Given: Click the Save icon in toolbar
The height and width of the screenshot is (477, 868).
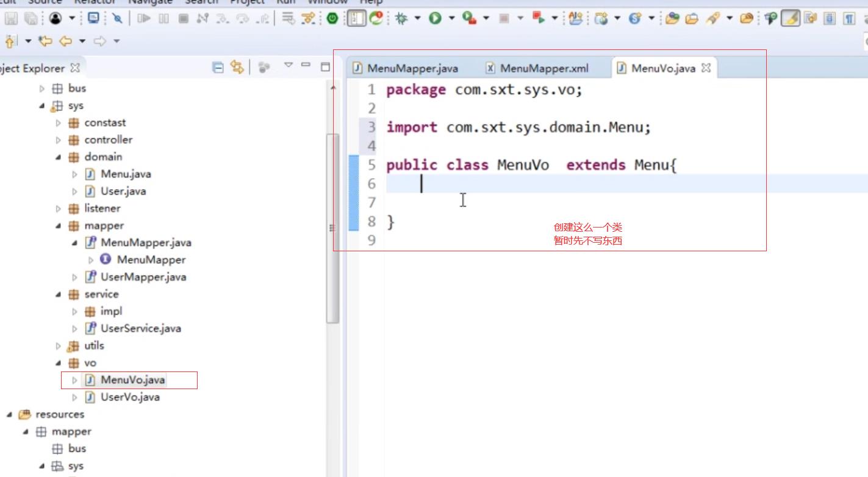Looking at the screenshot, I should pos(12,19).
